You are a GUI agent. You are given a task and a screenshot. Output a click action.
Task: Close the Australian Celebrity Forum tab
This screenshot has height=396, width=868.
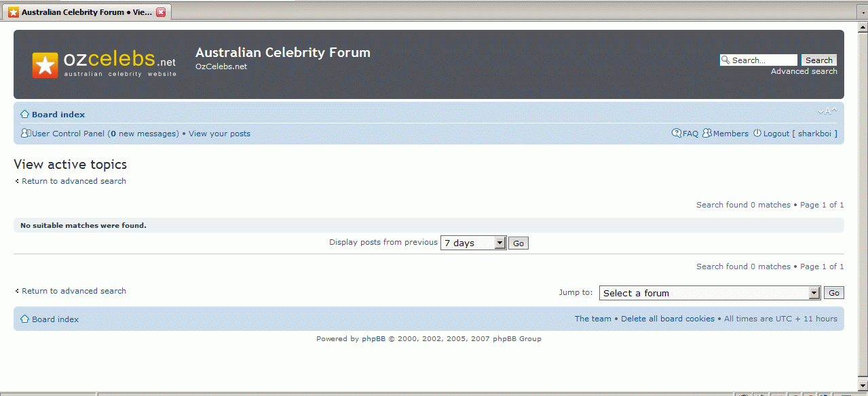[161, 12]
